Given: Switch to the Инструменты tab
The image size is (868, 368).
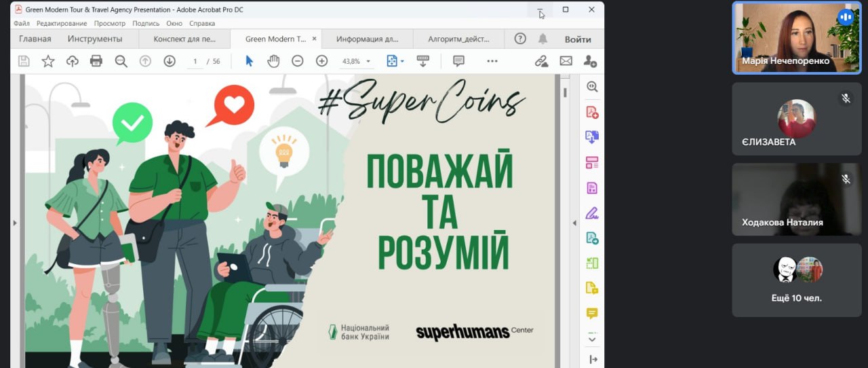Looking at the screenshot, I should pos(95,39).
